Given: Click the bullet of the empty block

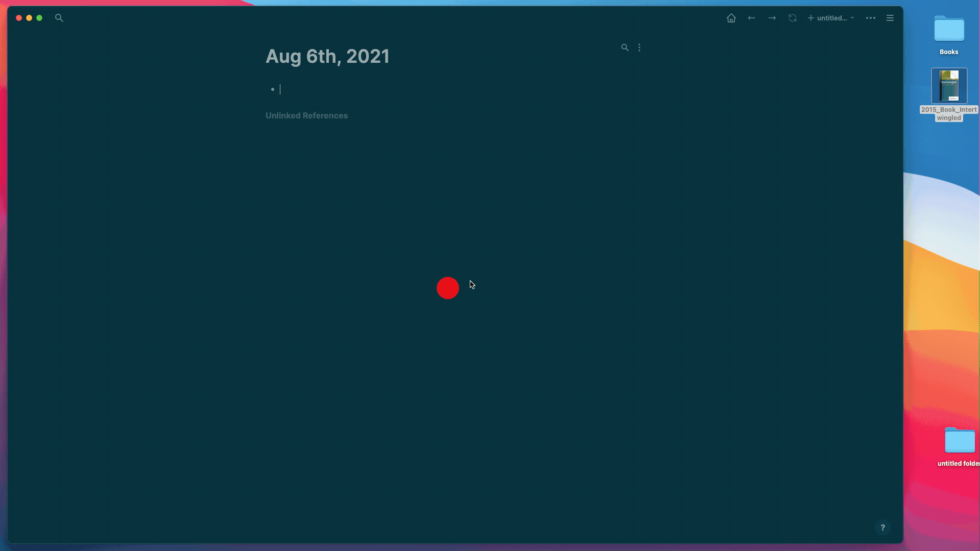Looking at the screenshot, I should tap(273, 89).
